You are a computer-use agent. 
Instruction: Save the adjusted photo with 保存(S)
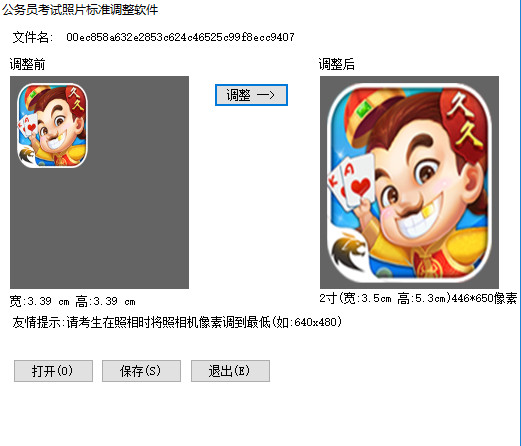click(x=141, y=371)
